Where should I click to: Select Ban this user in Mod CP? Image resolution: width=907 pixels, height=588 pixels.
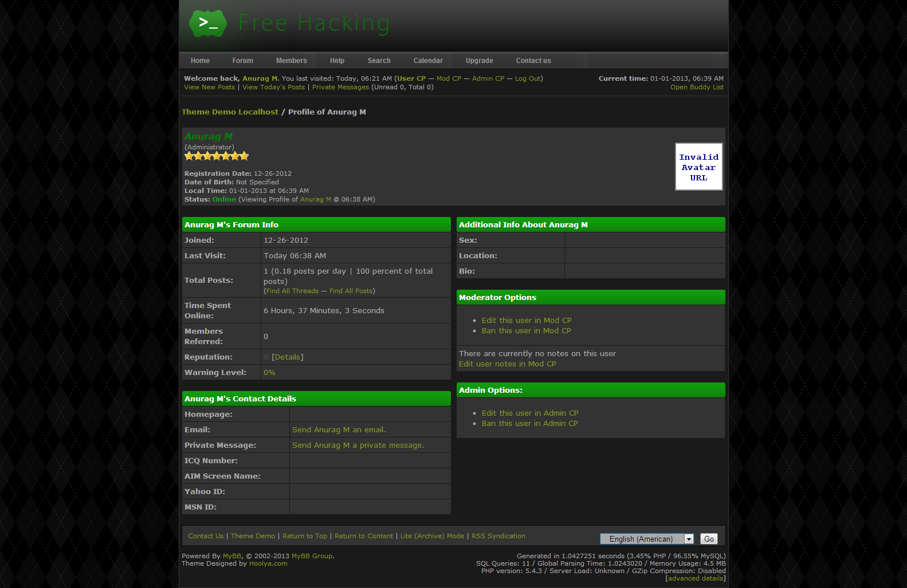click(526, 331)
